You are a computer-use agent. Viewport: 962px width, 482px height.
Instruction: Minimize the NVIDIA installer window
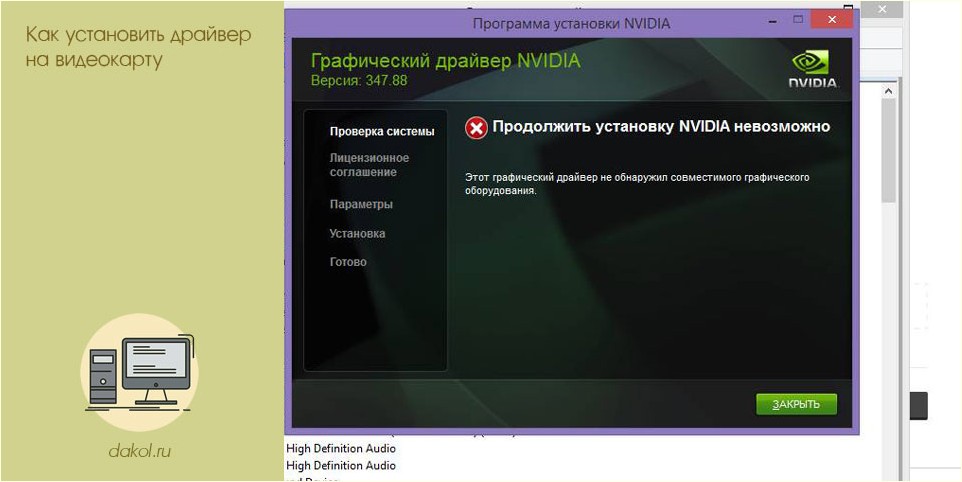click(x=773, y=20)
